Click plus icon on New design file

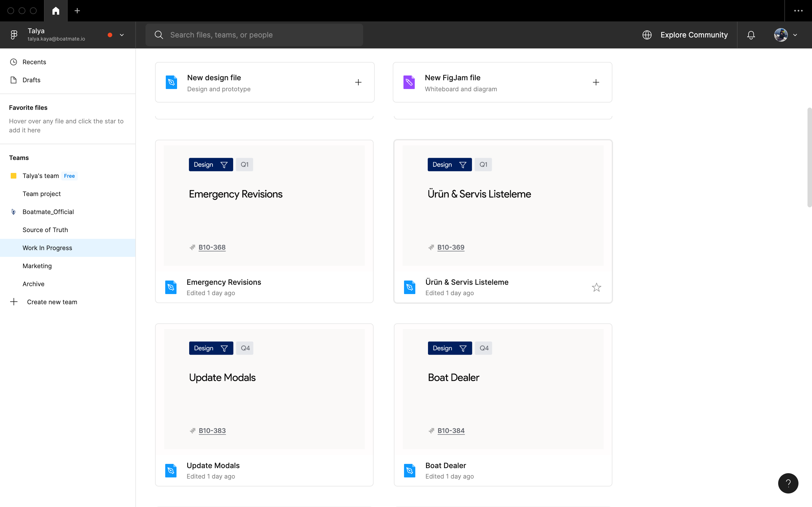[358, 82]
